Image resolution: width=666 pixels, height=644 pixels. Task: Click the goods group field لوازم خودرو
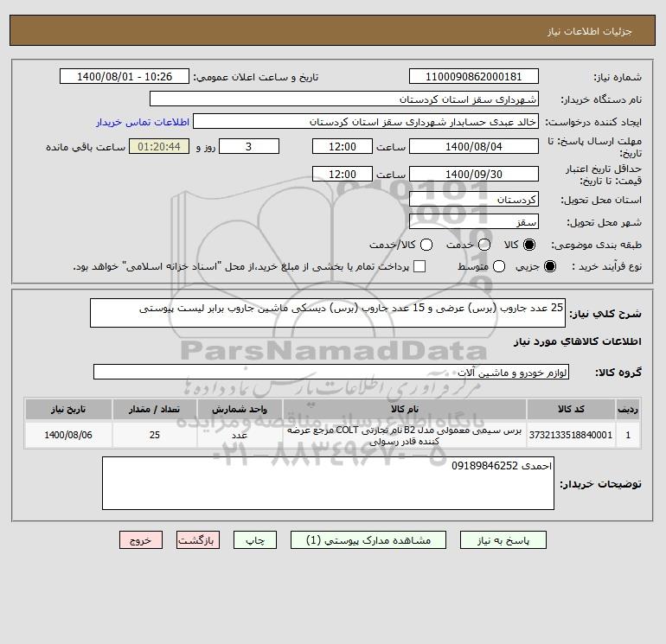331,372
